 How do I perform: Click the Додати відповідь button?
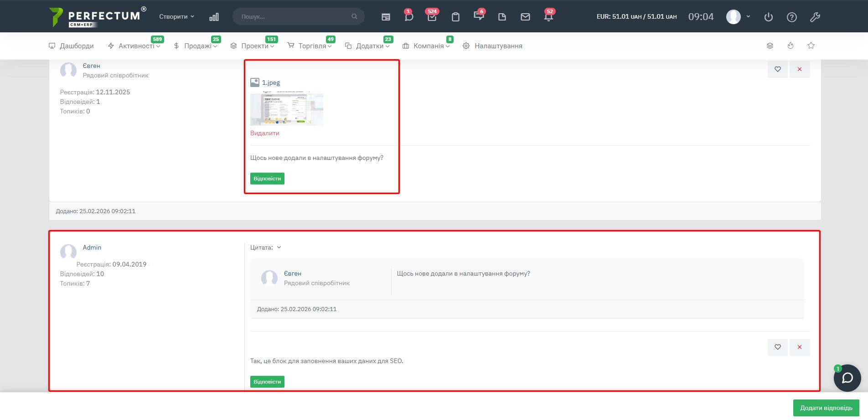pos(826,408)
